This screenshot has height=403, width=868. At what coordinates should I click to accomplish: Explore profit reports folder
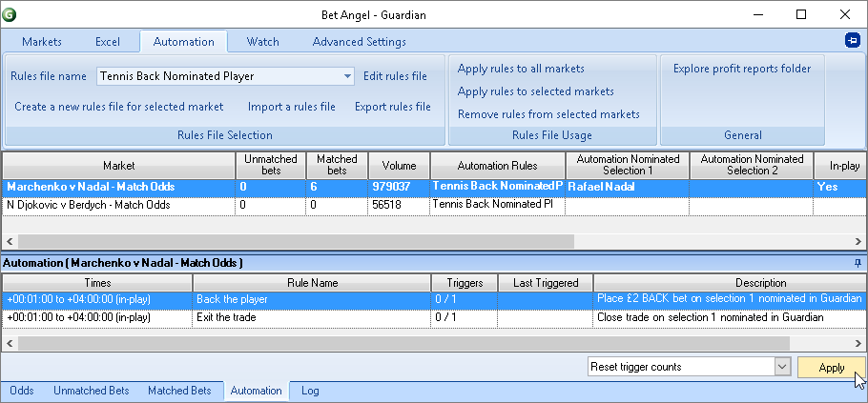coord(742,69)
